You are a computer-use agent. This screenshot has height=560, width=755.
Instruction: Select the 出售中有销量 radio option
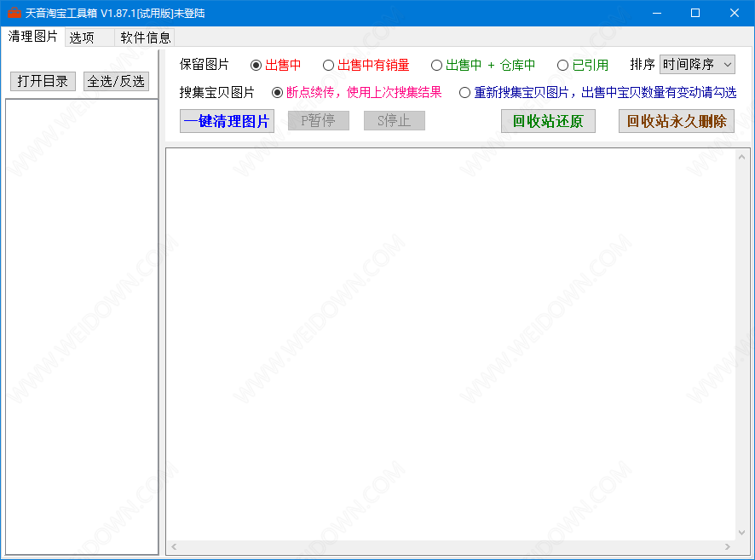click(329, 66)
